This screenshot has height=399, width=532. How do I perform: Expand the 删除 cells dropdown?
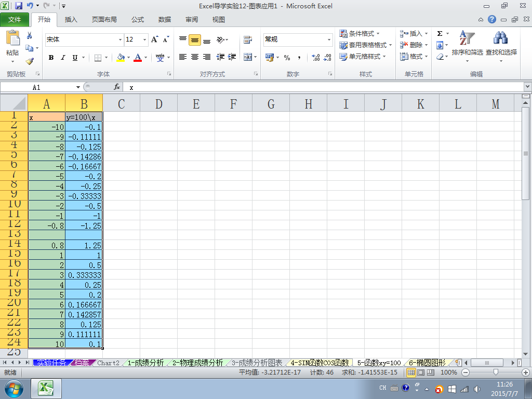pyautogui.click(x=426, y=45)
